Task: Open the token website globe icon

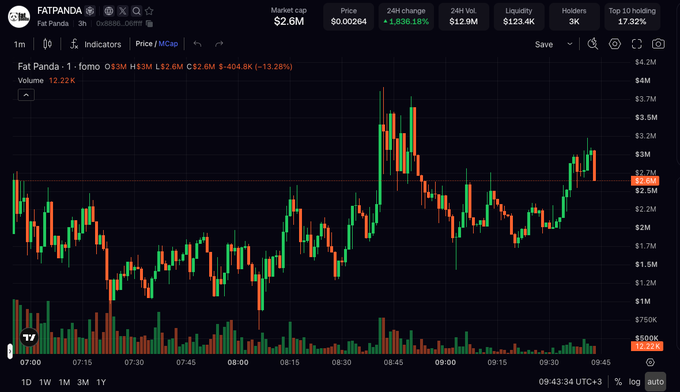Action: pyautogui.click(x=109, y=11)
